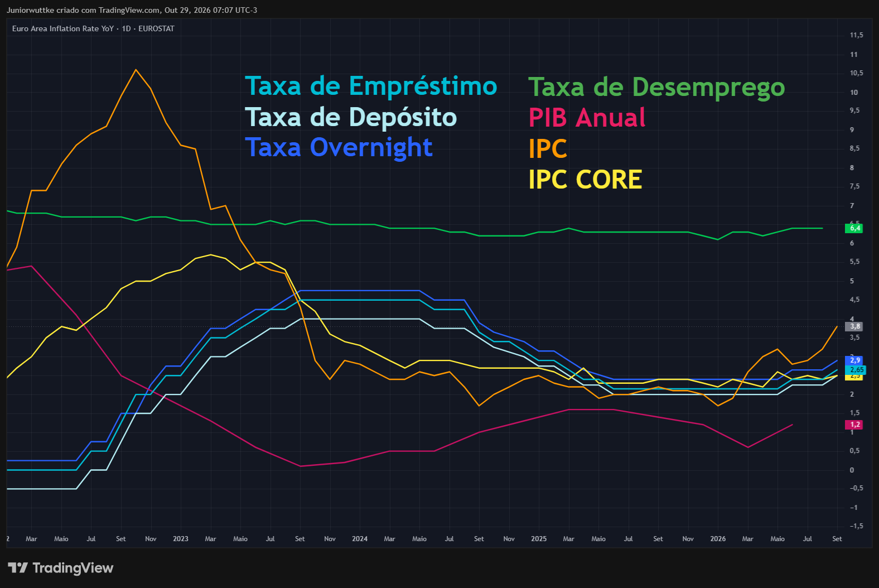The height and width of the screenshot is (588, 879).
Task: Click the gray 3,8 price label
Action: coord(854,326)
